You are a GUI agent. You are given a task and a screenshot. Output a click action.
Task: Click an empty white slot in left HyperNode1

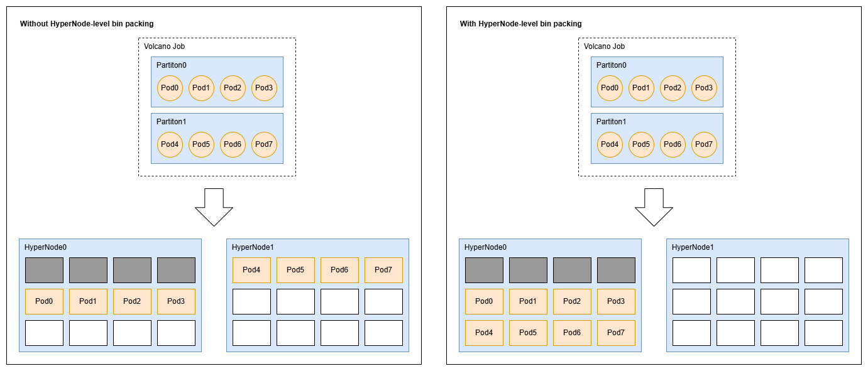(x=251, y=301)
